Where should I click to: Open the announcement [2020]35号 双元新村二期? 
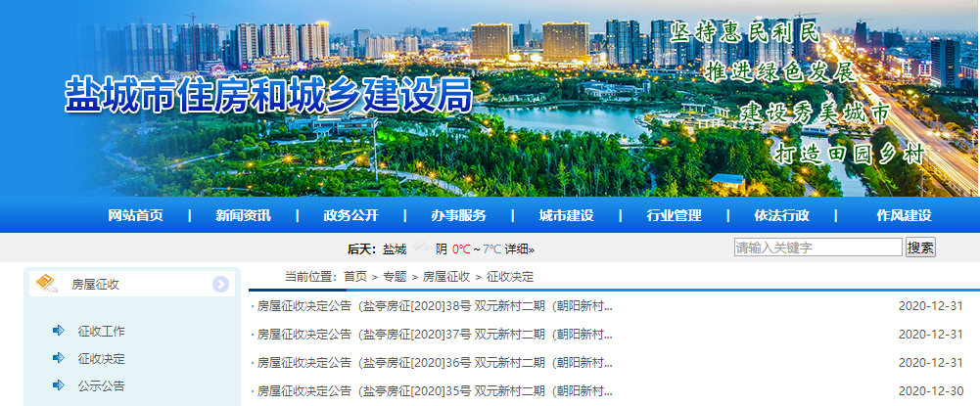coord(435,391)
